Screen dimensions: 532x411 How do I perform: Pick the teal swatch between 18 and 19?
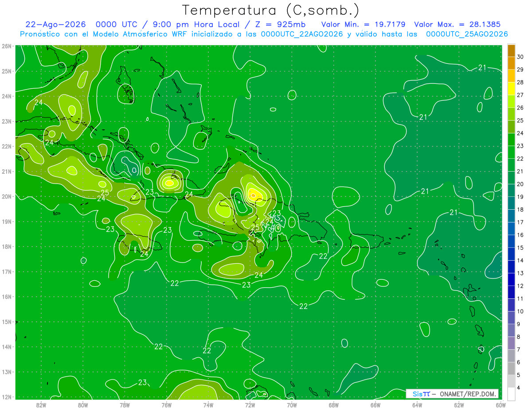pos(511,203)
